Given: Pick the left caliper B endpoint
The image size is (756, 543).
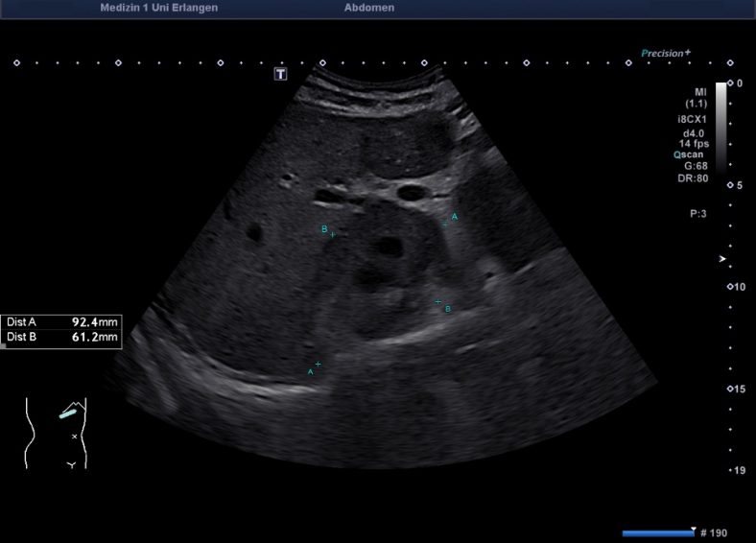Looking at the screenshot, I should click(x=332, y=233).
